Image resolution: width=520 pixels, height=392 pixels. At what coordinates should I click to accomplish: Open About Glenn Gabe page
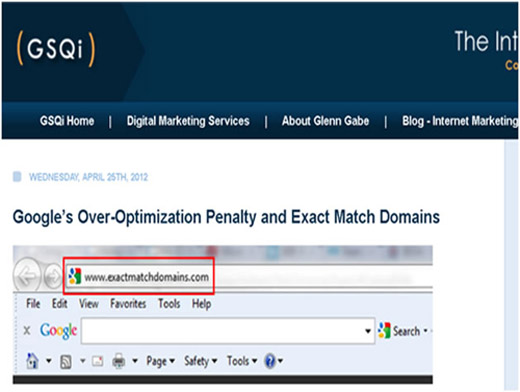[x=325, y=121]
